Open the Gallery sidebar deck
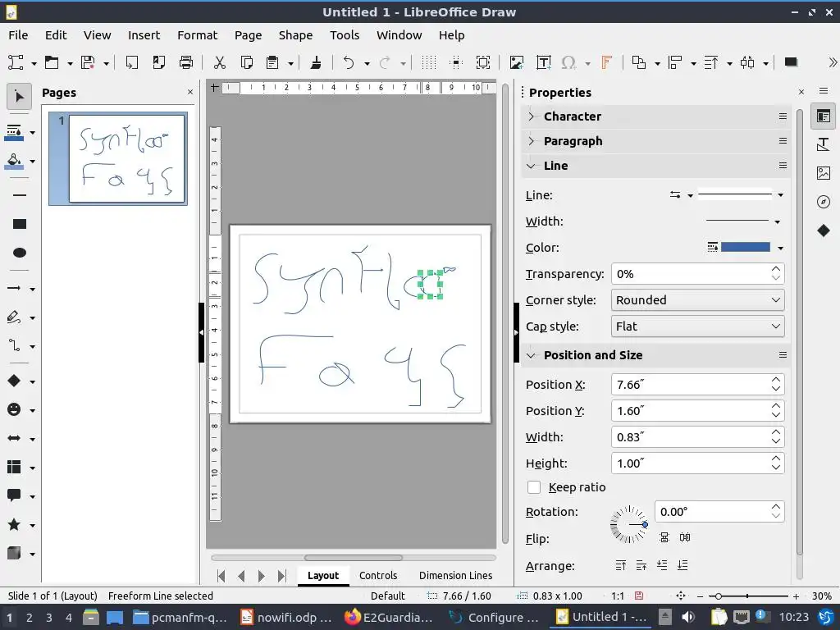The width and height of the screenshot is (840, 630). click(x=824, y=173)
